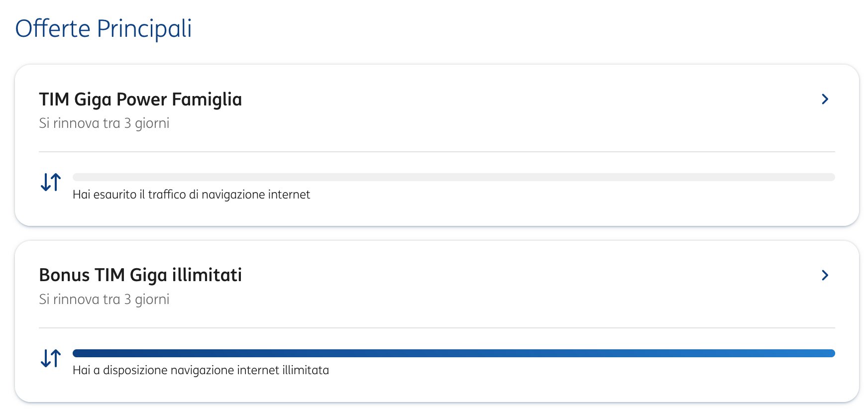Open Bonus TIM Giga illimitati details chevron
Image resolution: width=868 pixels, height=411 pixels.
825,275
